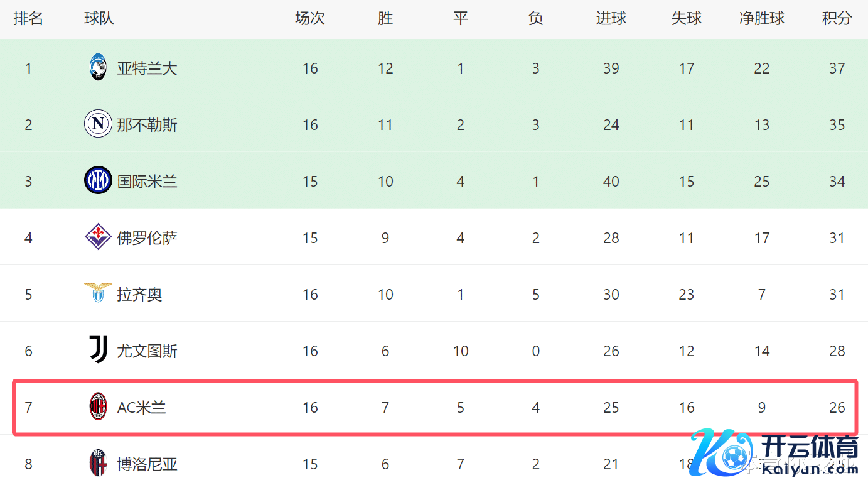Open the 佛罗伦萨 team link
This screenshot has height=490, width=868.
(x=147, y=238)
